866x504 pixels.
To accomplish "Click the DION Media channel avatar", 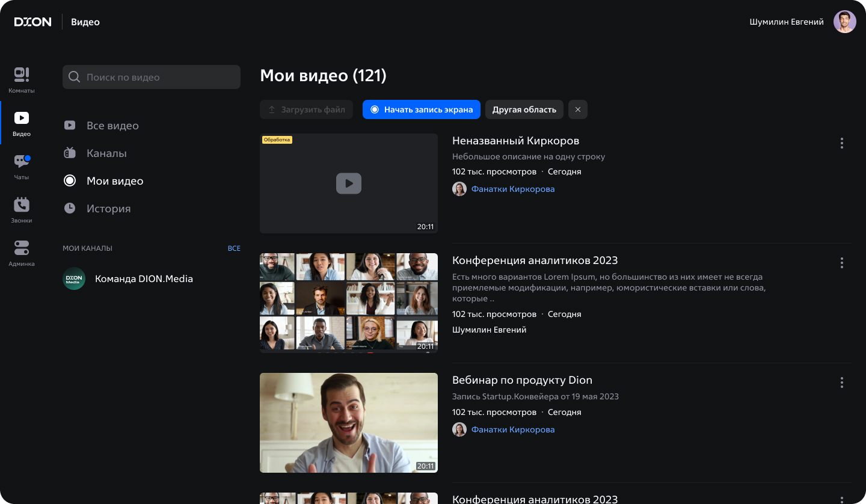I will click(x=74, y=278).
